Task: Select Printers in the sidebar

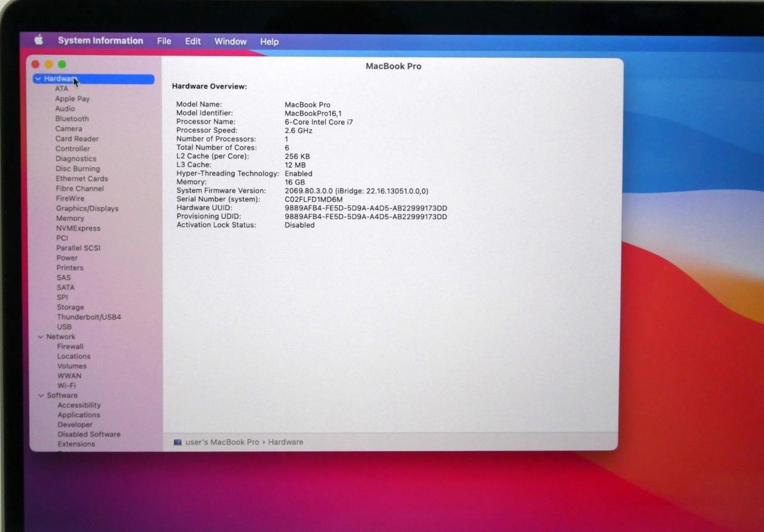Action: pyautogui.click(x=70, y=267)
